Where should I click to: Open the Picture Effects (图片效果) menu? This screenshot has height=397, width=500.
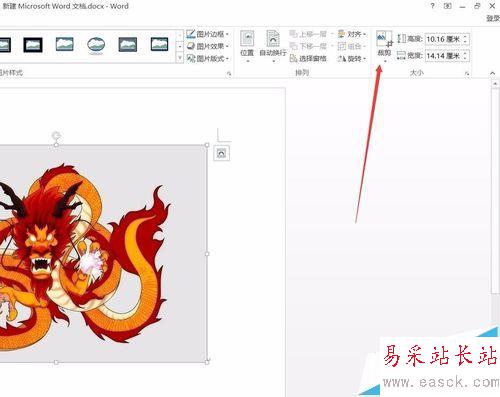[208, 46]
